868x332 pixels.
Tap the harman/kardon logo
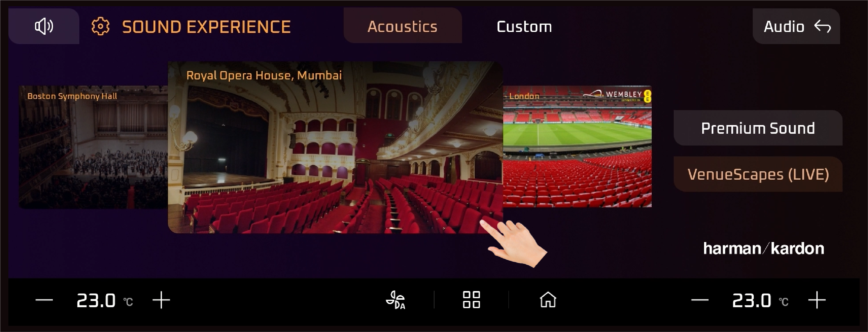pyautogui.click(x=764, y=249)
